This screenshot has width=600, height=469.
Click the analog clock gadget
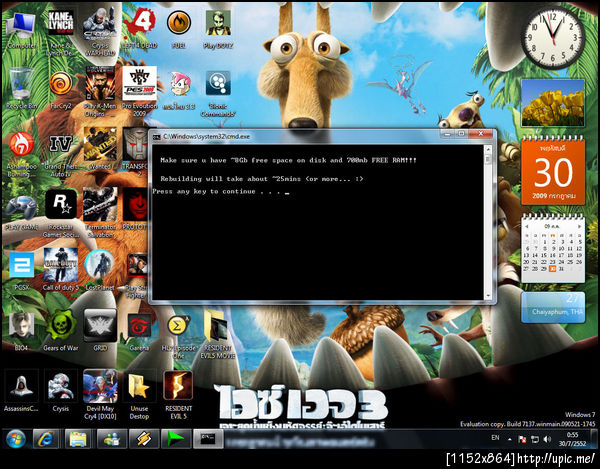point(553,37)
